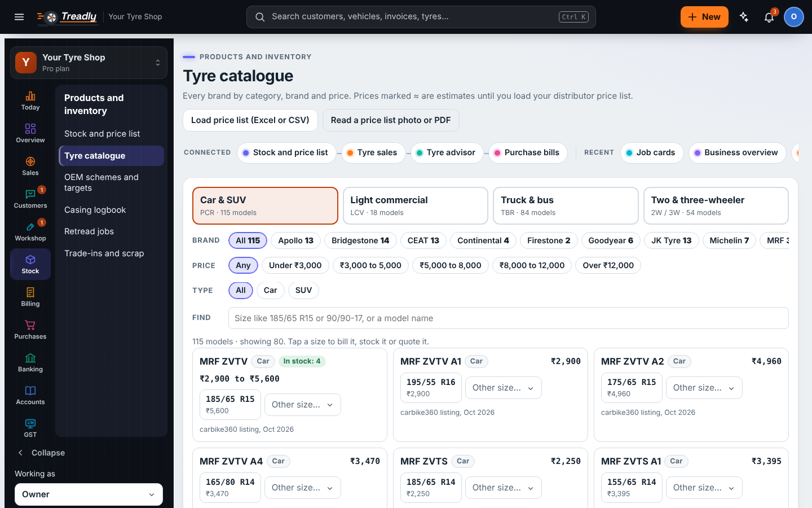Open the AI sparkle assistant icon
812x508 pixels.
click(744, 17)
